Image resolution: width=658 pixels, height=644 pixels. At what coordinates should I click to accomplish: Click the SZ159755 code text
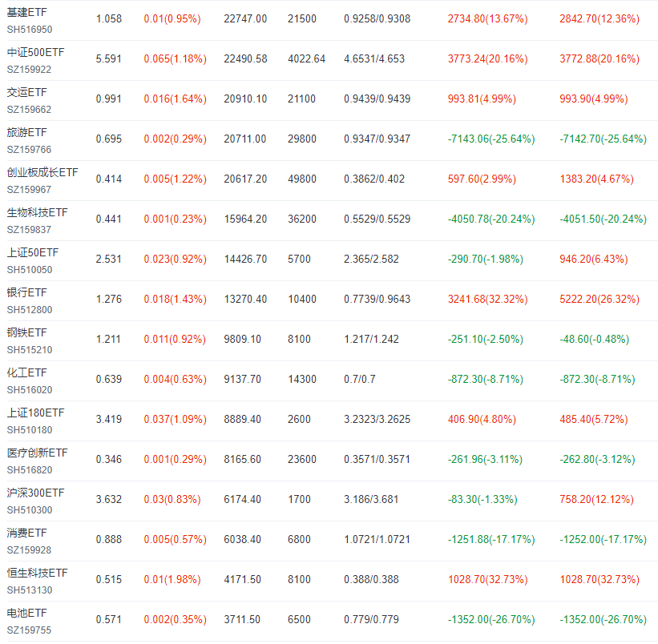pyautogui.click(x=29, y=630)
